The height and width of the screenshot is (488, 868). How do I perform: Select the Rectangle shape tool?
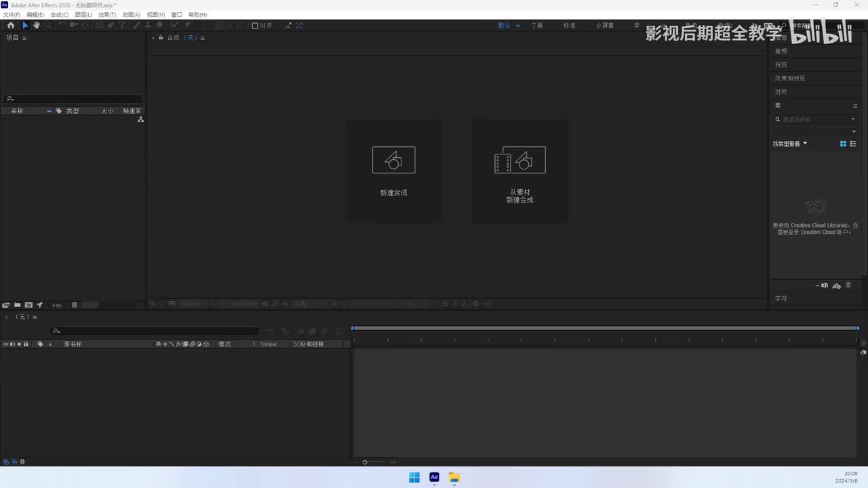[x=99, y=25]
